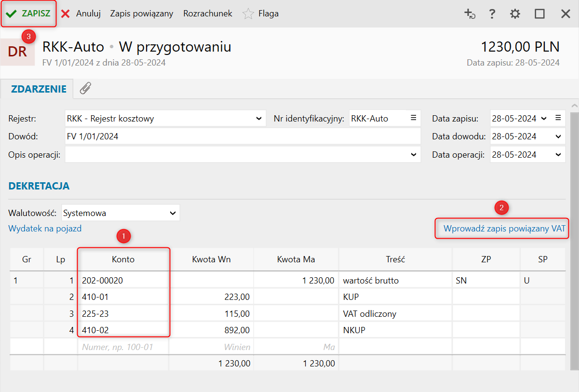Screen dimensions: 579x392
Task: Click the Wprowadź zapis powiązany VAT link
Action: (504, 229)
